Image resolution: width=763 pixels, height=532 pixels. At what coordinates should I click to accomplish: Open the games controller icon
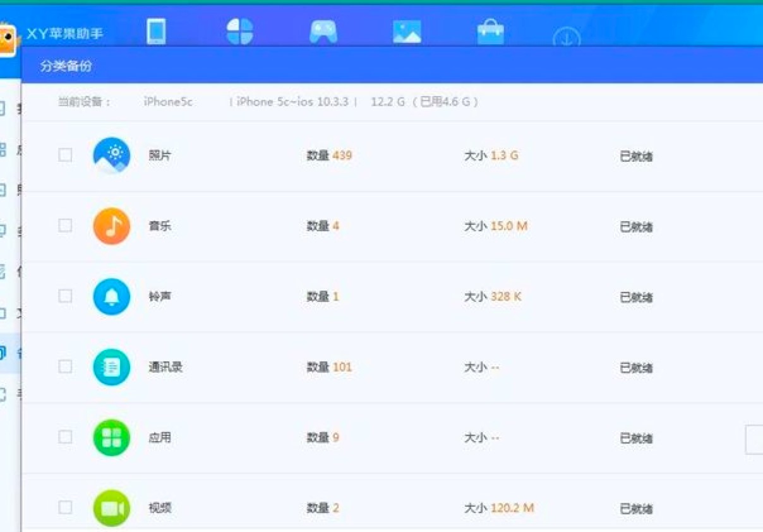tap(323, 32)
